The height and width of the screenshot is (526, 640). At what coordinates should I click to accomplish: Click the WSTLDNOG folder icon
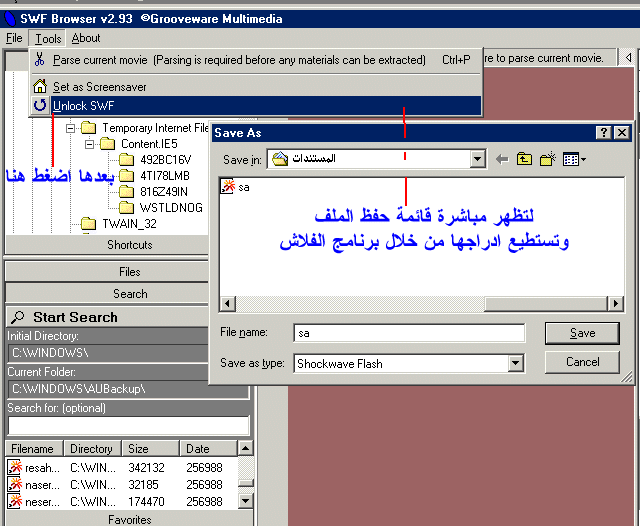tap(127, 207)
